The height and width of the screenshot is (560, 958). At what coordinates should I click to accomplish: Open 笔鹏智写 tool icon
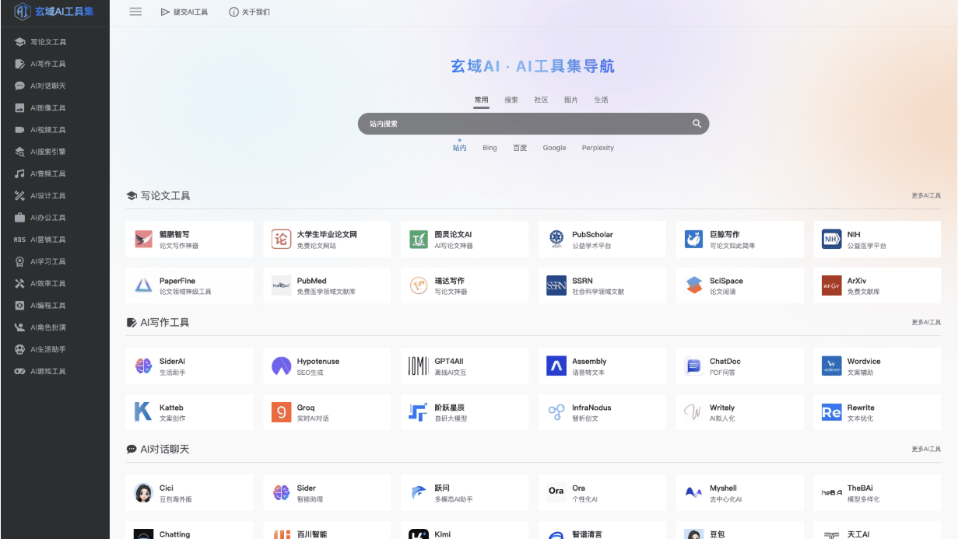[143, 240]
